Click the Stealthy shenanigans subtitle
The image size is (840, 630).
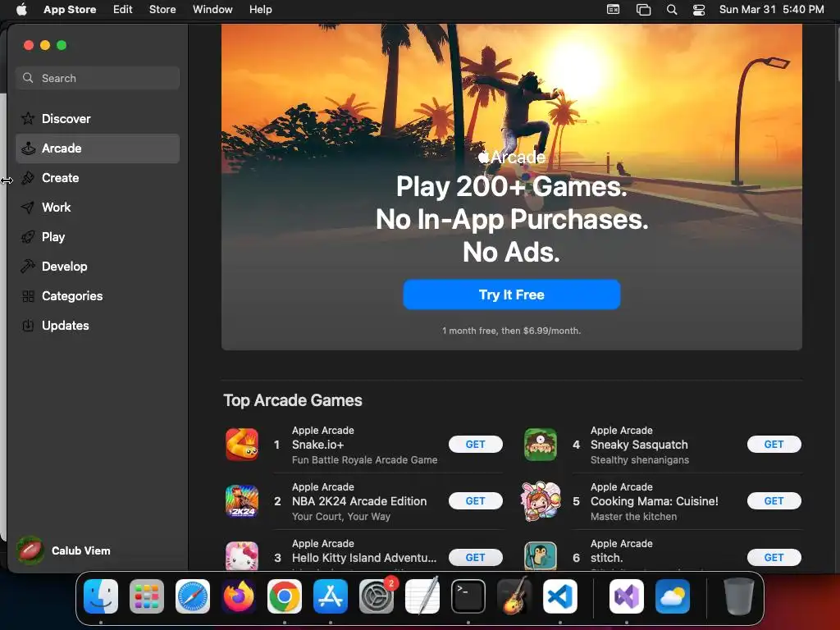coord(640,459)
